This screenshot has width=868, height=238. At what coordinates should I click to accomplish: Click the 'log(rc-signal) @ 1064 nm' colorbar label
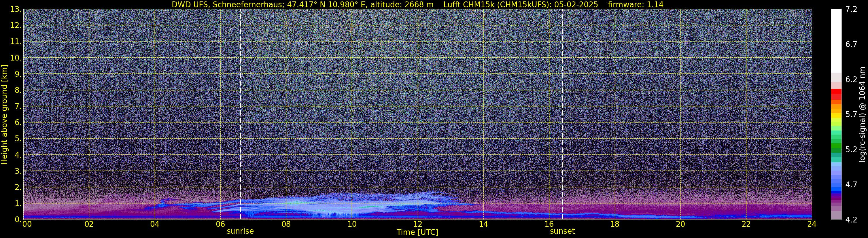point(862,114)
